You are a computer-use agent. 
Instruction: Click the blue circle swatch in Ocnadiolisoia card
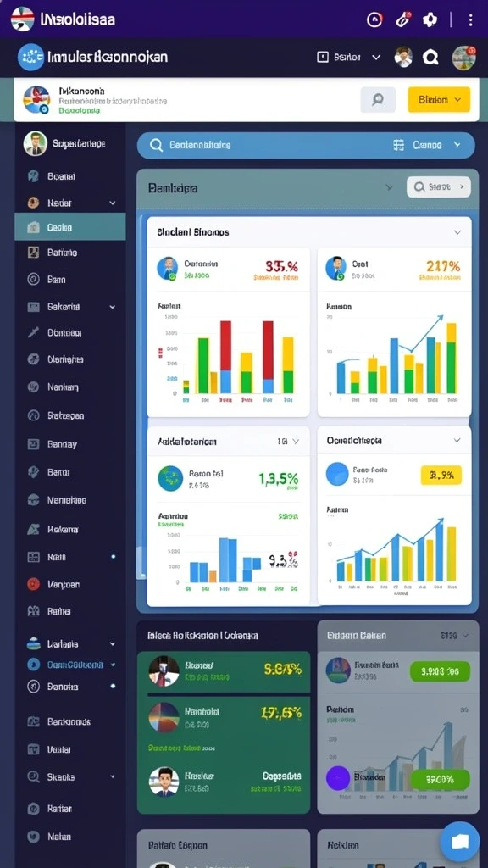pyautogui.click(x=337, y=474)
